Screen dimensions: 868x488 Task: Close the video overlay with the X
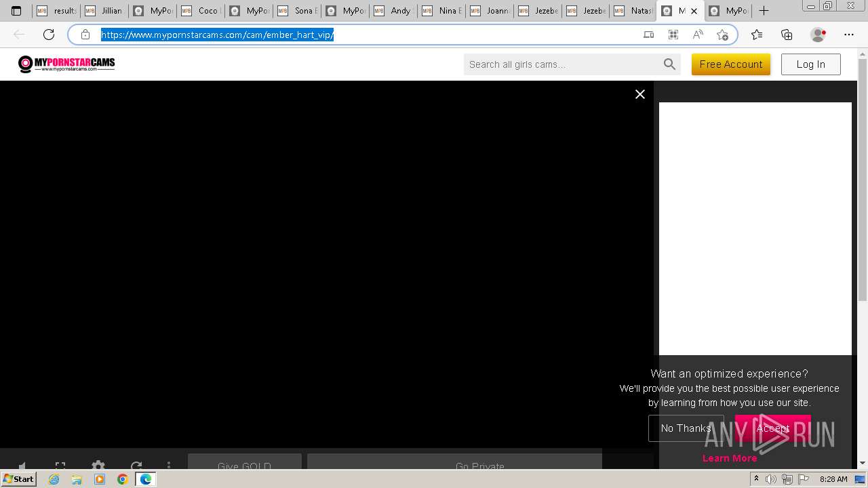[639, 94]
